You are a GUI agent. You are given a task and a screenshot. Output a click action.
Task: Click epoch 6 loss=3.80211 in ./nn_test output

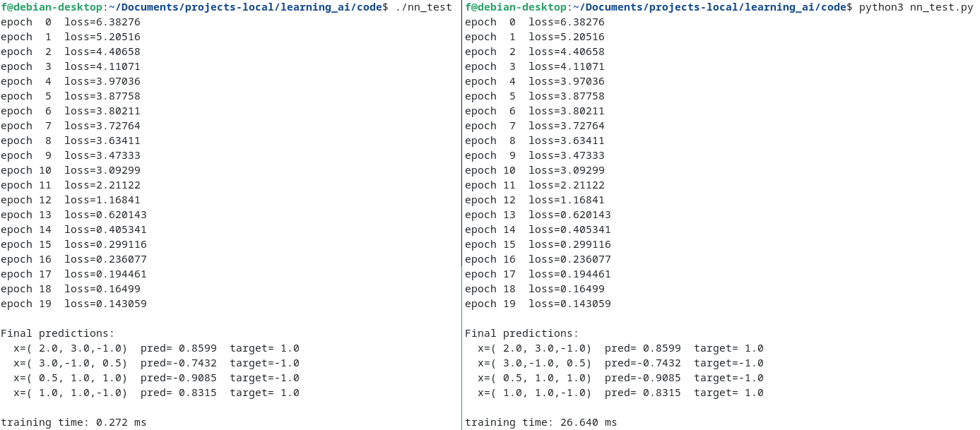coord(71,111)
